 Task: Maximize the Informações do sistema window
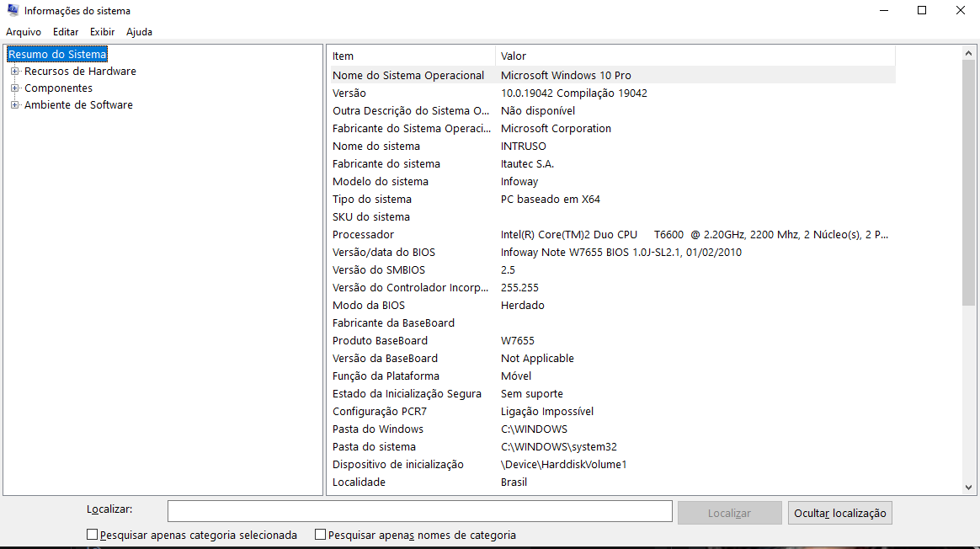coord(922,10)
